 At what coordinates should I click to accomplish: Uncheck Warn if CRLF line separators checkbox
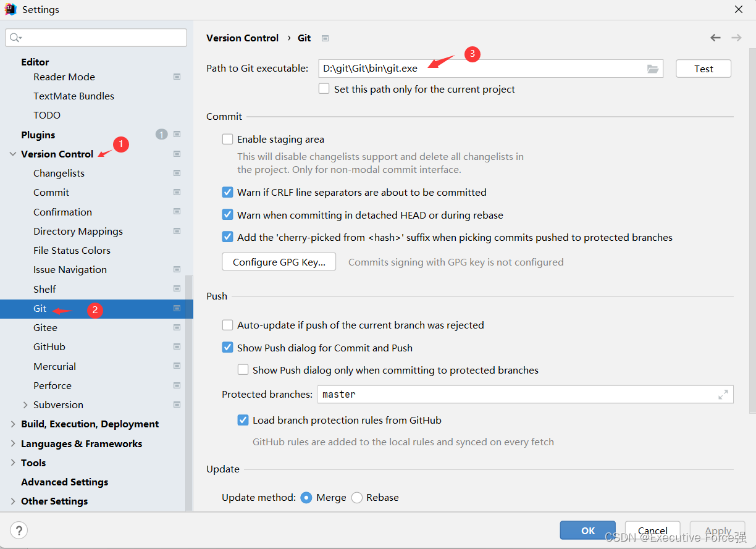(x=227, y=192)
